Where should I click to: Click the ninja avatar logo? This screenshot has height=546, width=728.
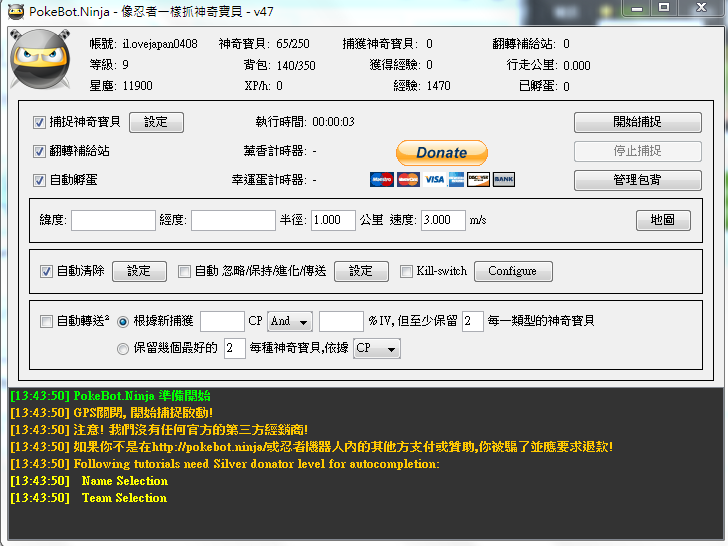point(40,59)
